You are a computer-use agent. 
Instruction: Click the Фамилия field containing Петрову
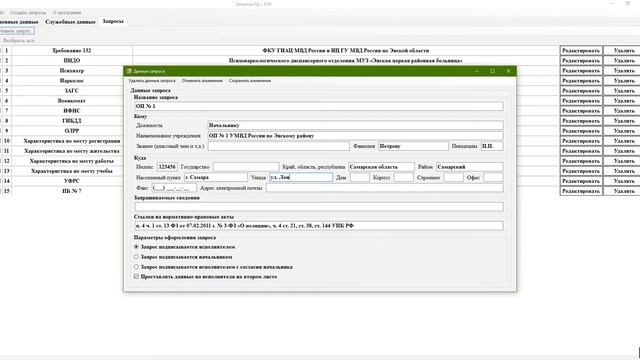413,146
